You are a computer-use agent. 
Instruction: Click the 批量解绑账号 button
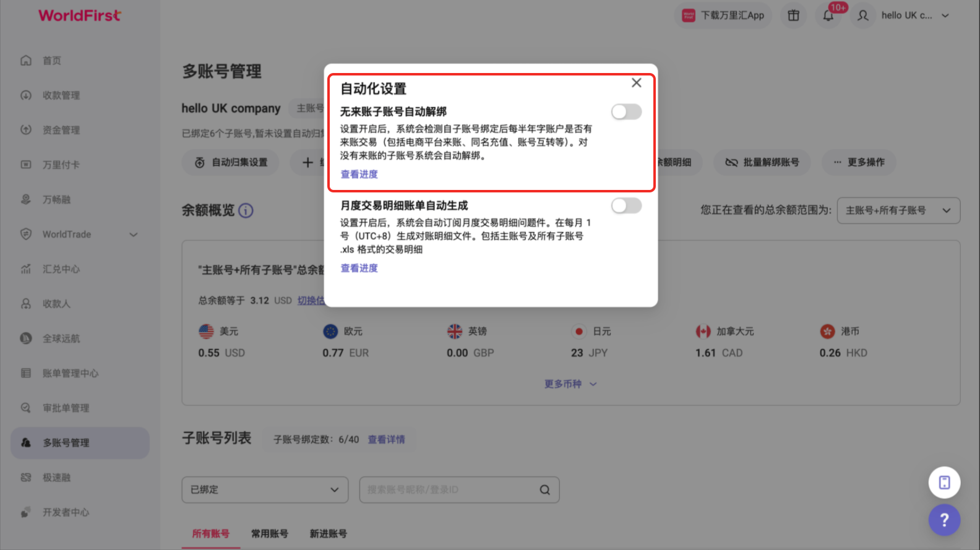point(762,162)
